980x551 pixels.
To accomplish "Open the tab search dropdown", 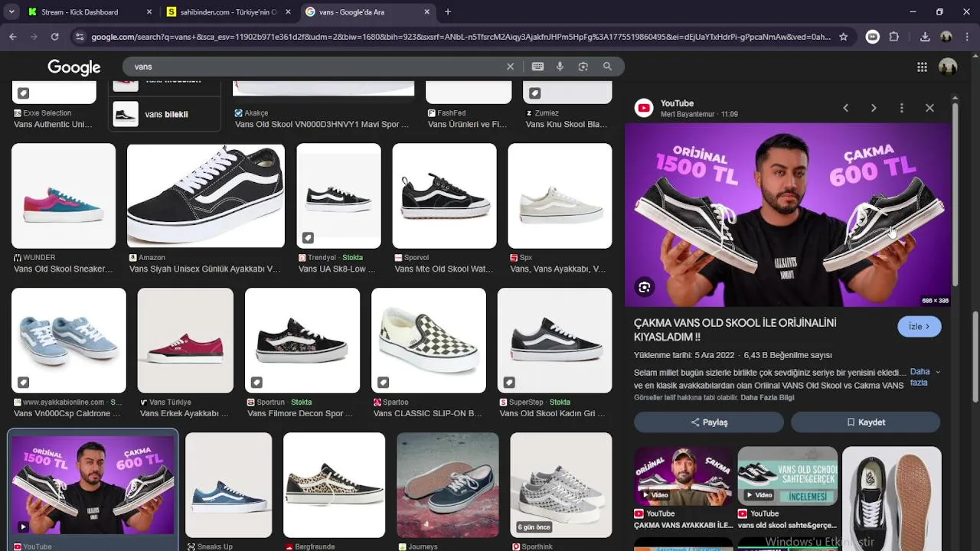I will (11, 11).
